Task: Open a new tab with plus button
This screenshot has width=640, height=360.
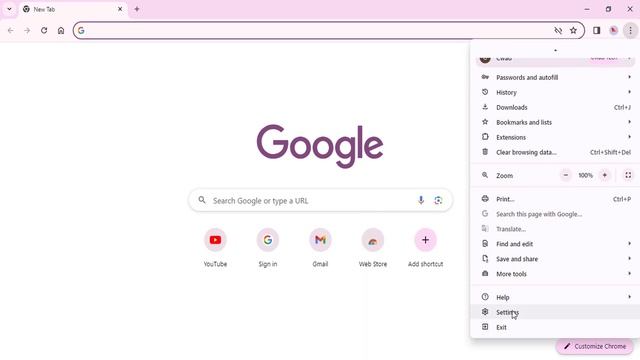Action: pyautogui.click(x=137, y=9)
